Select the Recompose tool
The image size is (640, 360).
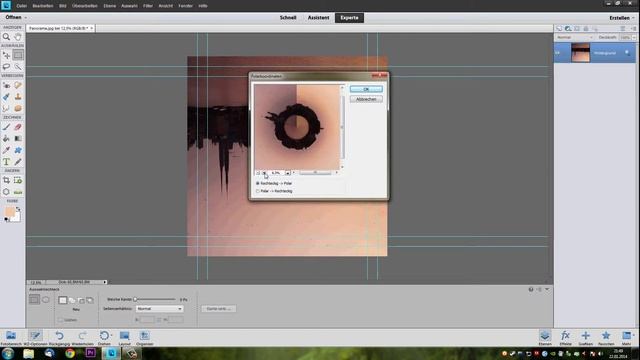tap(18, 180)
